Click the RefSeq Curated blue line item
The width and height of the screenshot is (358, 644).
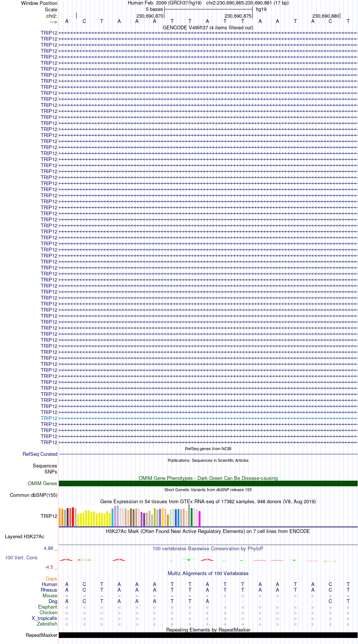click(x=208, y=454)
